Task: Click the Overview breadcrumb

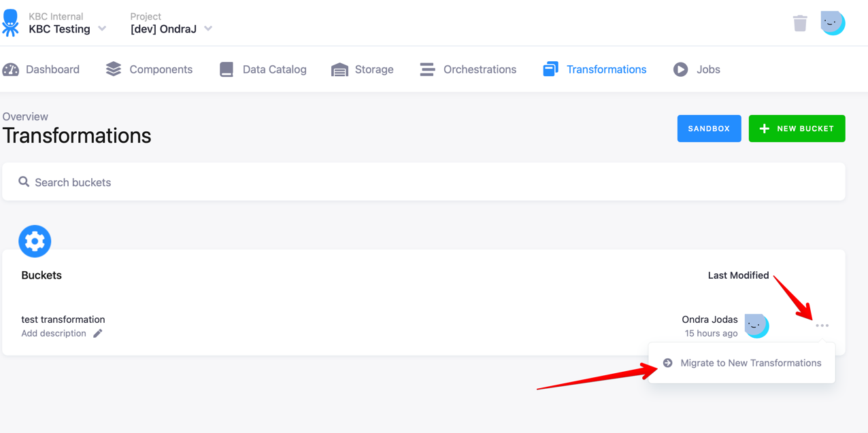Action: pos(25,116)
